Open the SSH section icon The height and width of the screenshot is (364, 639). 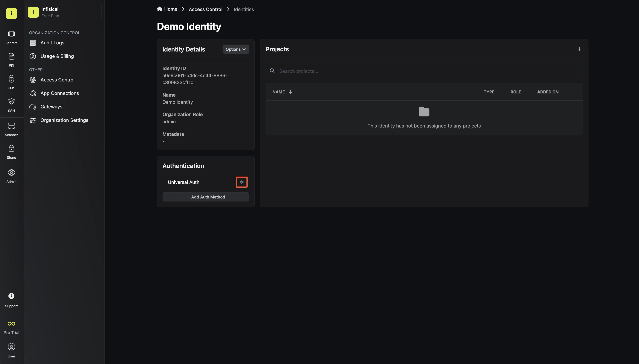coord(11,101)
